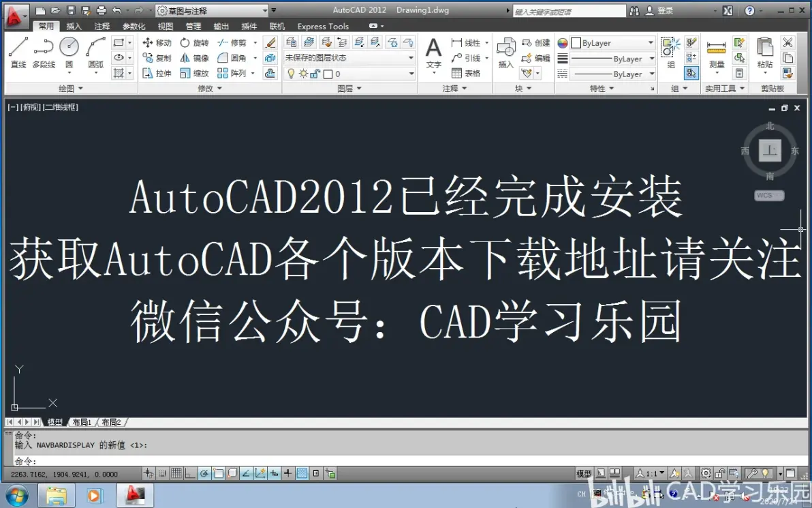The height and width of the screenshot is (508, 812).
Task: Toggle Grid Display in the status bar
Action: pyautogui.click(x=176, y=473)
